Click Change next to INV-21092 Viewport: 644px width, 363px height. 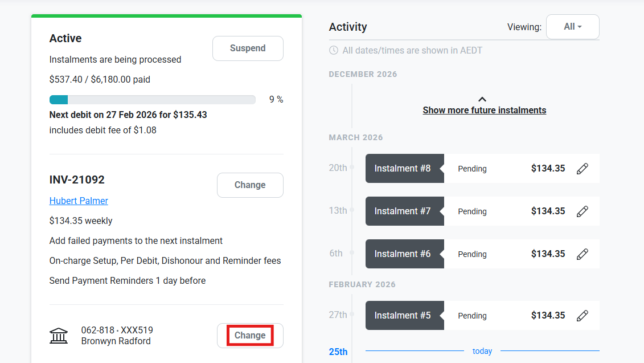tap(250, 185)
